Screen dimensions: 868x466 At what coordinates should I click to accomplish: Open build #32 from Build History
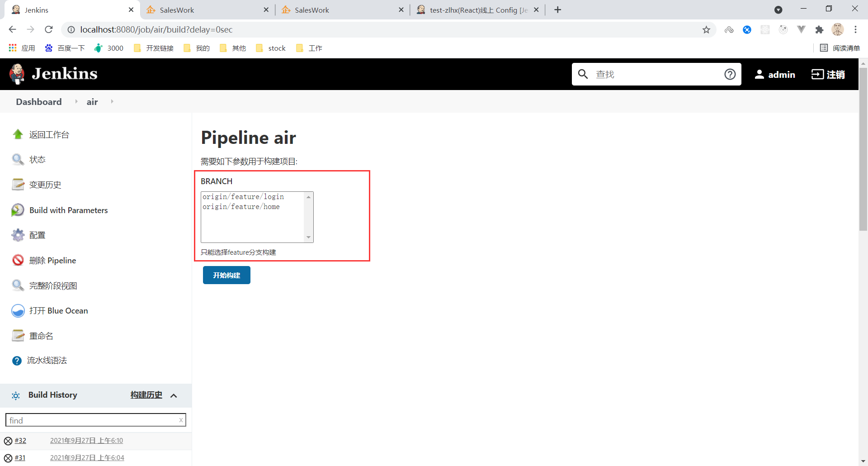pyautogui.click(x=20, y=440)
